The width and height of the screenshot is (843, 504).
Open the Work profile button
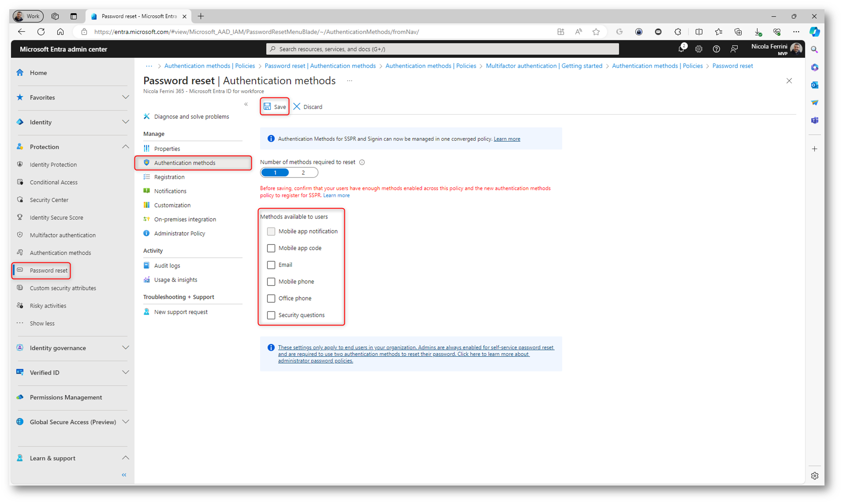point(28,16)
